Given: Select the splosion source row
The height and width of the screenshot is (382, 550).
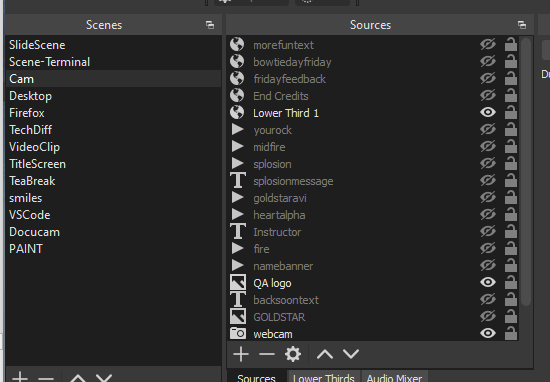Looking at the screenshot, I should [x=373, y=164].
